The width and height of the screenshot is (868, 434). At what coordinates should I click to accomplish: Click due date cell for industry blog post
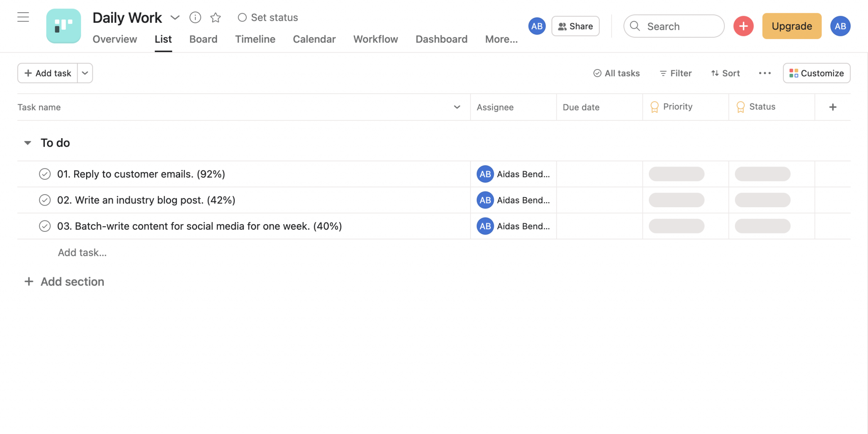pos(599,200)
